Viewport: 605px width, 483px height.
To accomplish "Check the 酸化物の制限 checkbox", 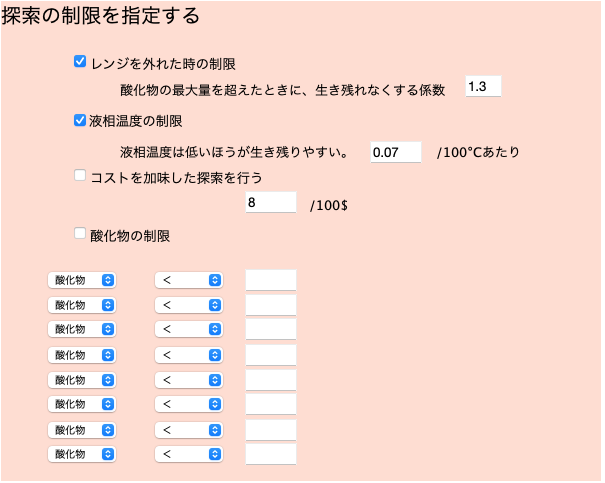I will (81, 234).
